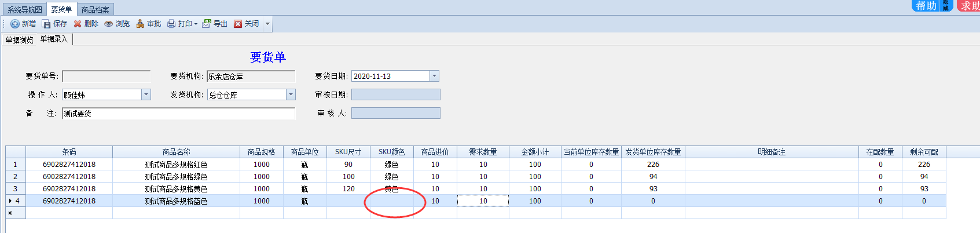Click the 商品单位 column header
The height and width of the screenshot is (233, 980).
305,152
